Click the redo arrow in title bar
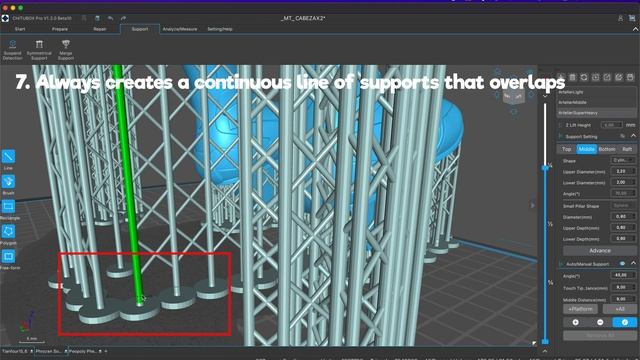Image resolution: width=640 pixels, height=360 pixels. pos(123,18)
